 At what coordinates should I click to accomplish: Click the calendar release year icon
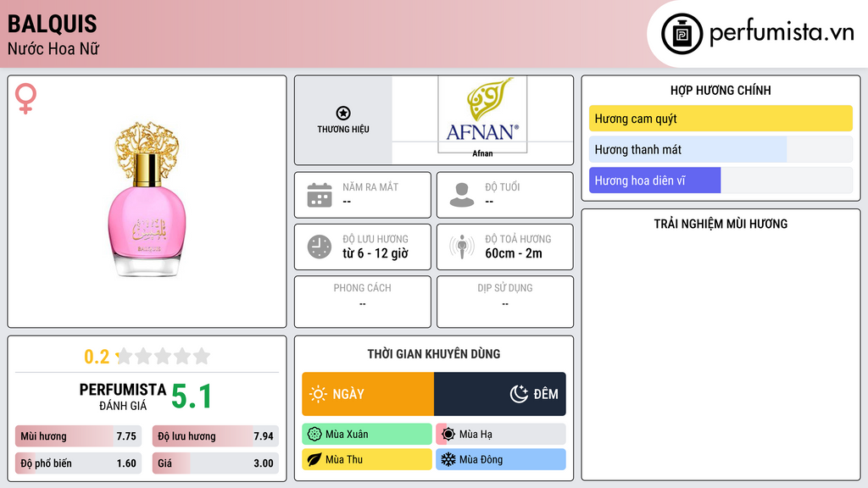pos(320,195)
